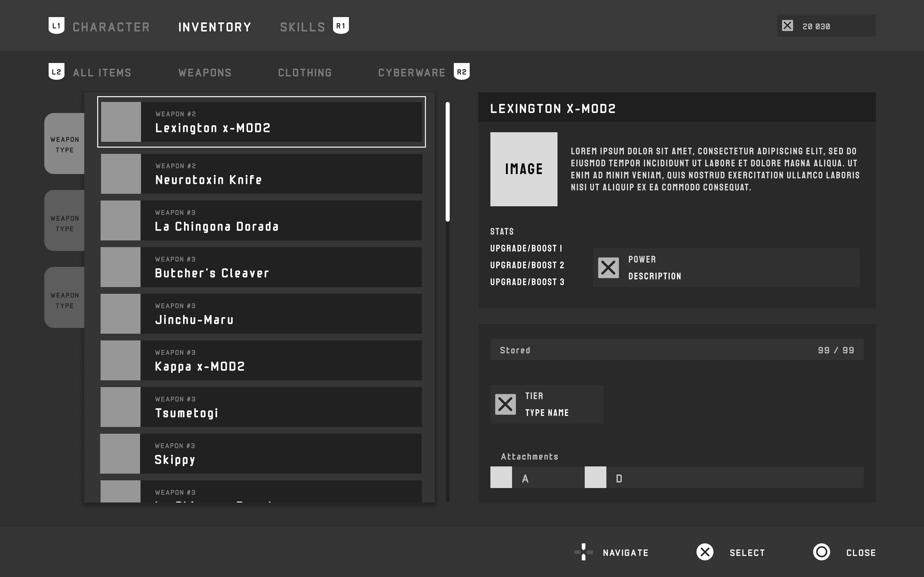
Task: Select the Neurotoxin Knife entry
Action: tap(262, 174)
